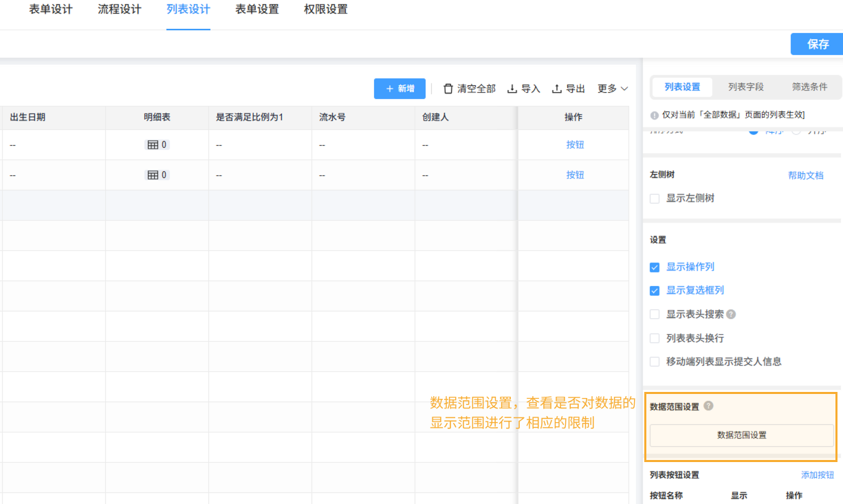The height and width of the screenshot is (504, 843).
Task: Click the 按钮名称 column label
Action: [x=666, y=496]
